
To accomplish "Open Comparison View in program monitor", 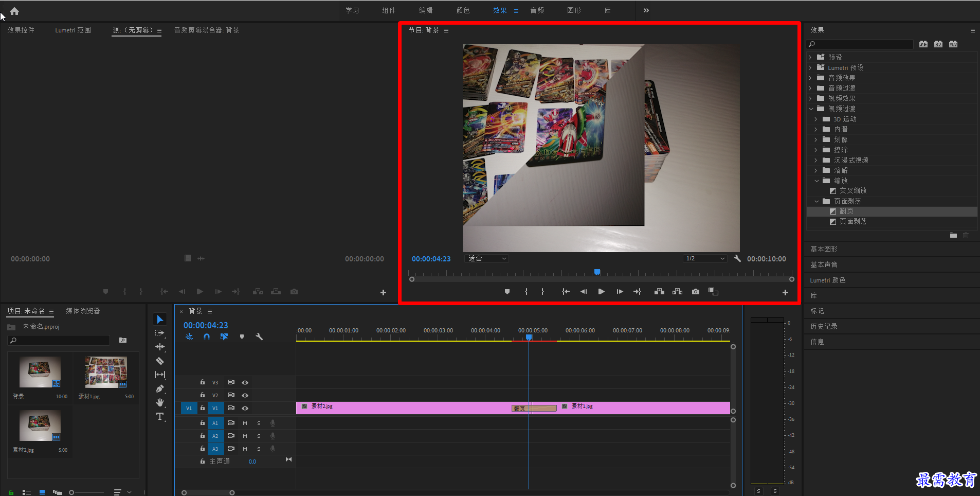I will point(713,292).
